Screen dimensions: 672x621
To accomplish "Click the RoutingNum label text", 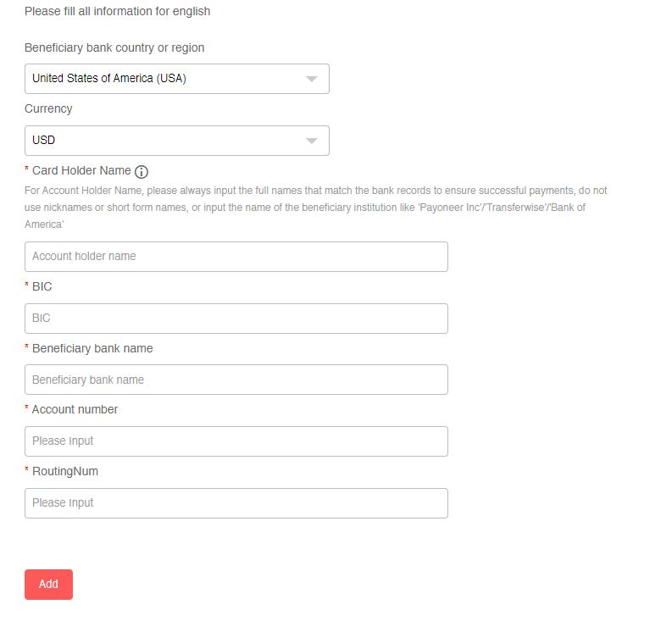I will [65, 471].
